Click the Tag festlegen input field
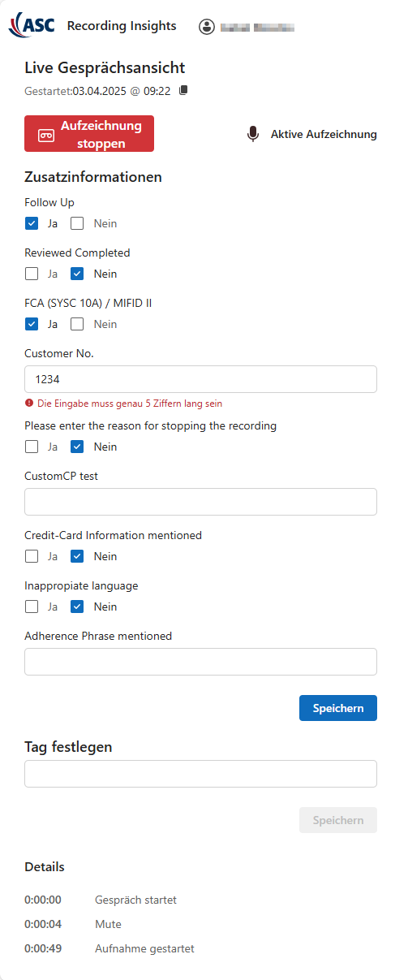 (x=201, y=774)
